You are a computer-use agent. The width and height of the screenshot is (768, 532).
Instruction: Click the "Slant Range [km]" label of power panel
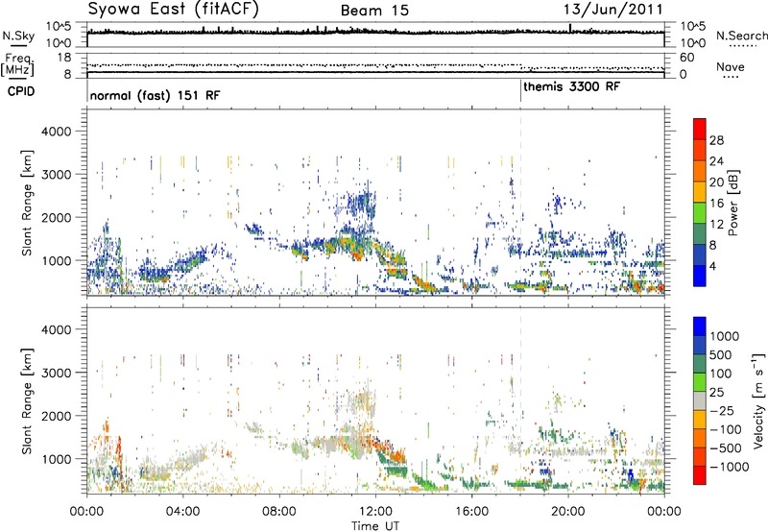[x=27, y=203]
